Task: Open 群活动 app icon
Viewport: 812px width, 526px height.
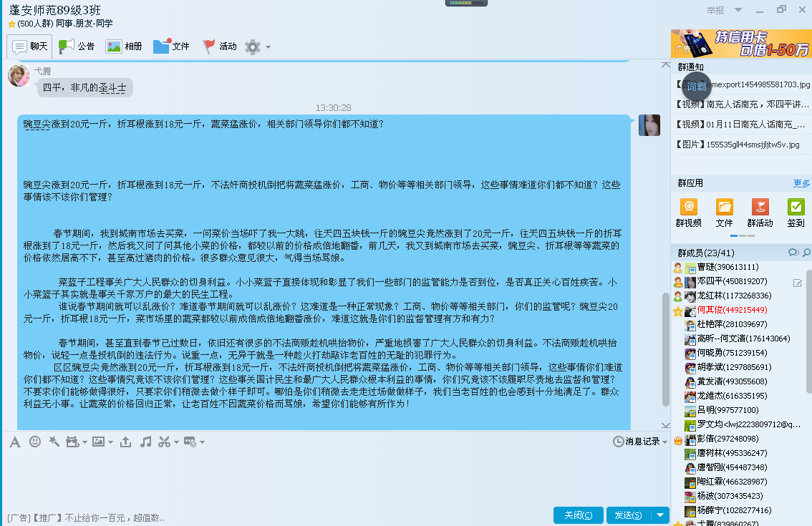Action: (x=760, y=213)
